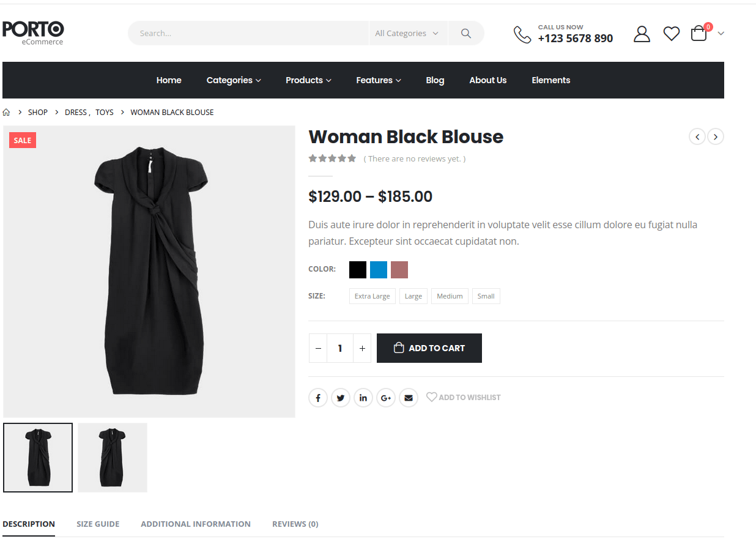Expand the Categories navigation menu

click(x=234, y=80)
